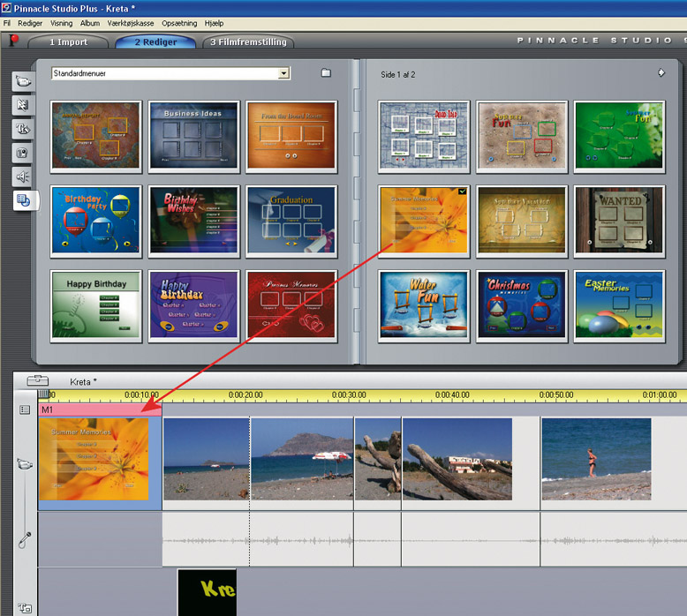Select the M1 menu marker on timeline

[99, 409]
